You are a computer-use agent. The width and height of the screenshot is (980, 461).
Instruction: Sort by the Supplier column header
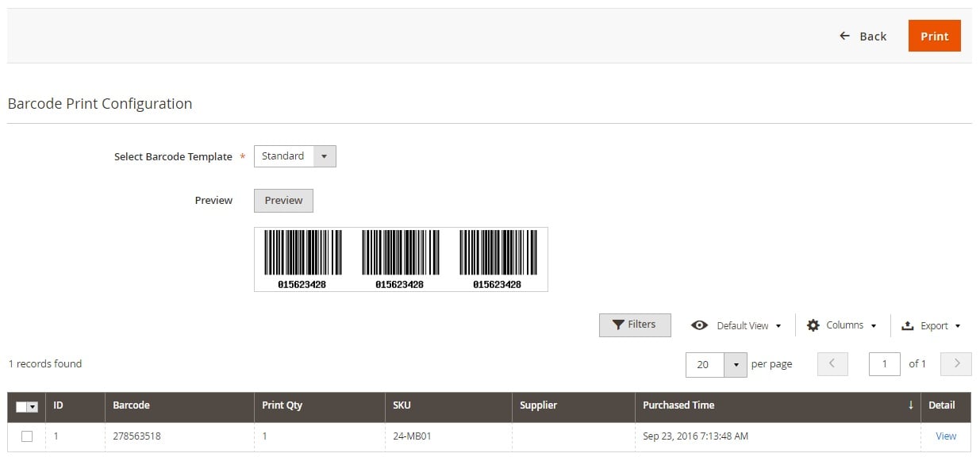click(x=573, y=405)
